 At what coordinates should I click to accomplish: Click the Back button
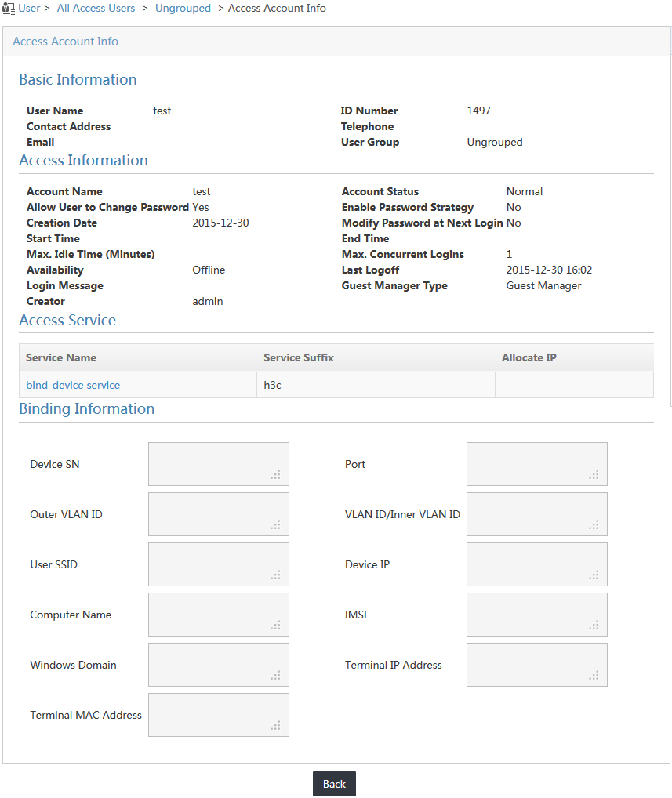(334, 784)
